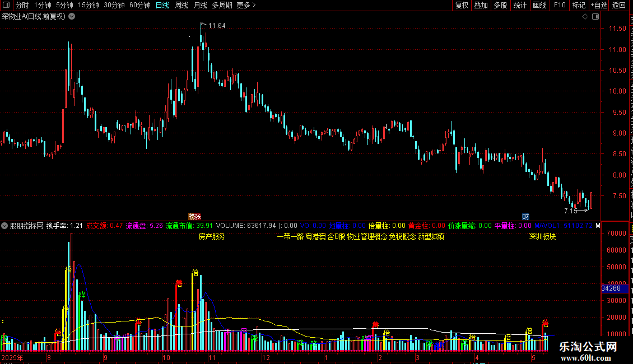Click the 平量柱: 0.00 readout
This screenshot has width=633, height=364.
[513, 226]
